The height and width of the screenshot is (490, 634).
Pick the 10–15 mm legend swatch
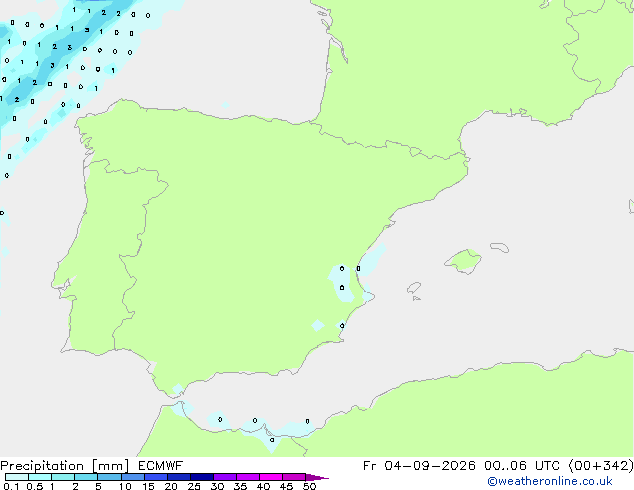132,477
